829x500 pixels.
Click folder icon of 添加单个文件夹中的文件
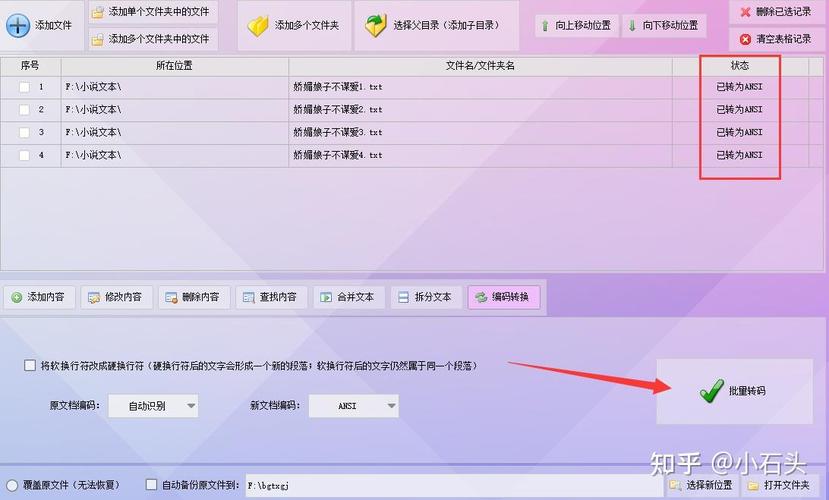click(x=97, y=12)
